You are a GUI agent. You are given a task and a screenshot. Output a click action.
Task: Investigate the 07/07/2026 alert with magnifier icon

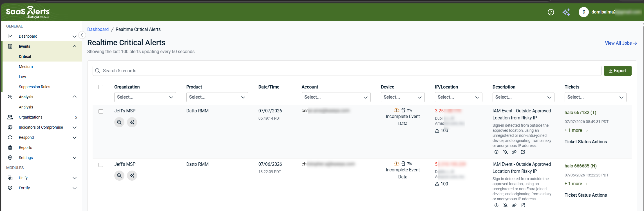(119, 122)
